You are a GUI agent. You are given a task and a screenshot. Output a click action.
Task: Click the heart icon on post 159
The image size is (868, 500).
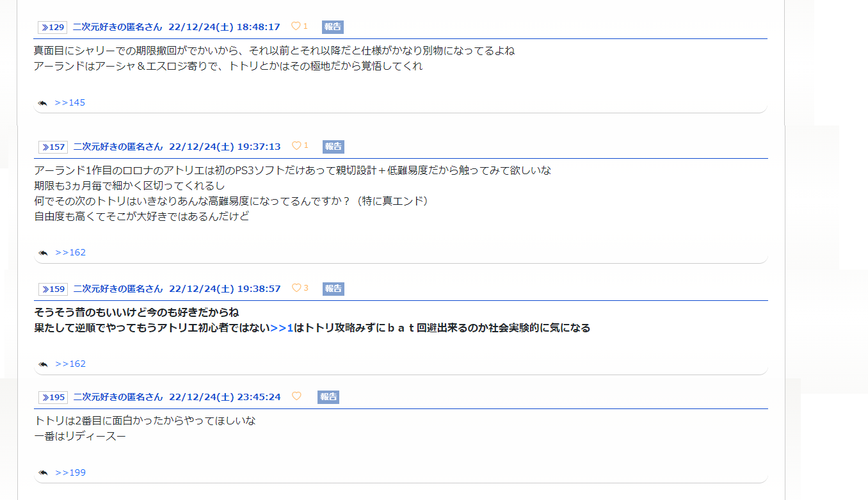pyautogui.click(x=296, y=288)
